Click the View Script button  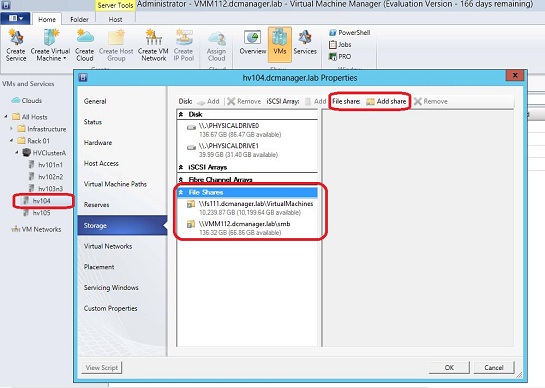tap(101, 367)
